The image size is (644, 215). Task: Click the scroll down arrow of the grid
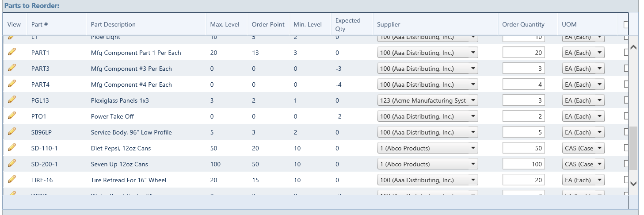633,183
